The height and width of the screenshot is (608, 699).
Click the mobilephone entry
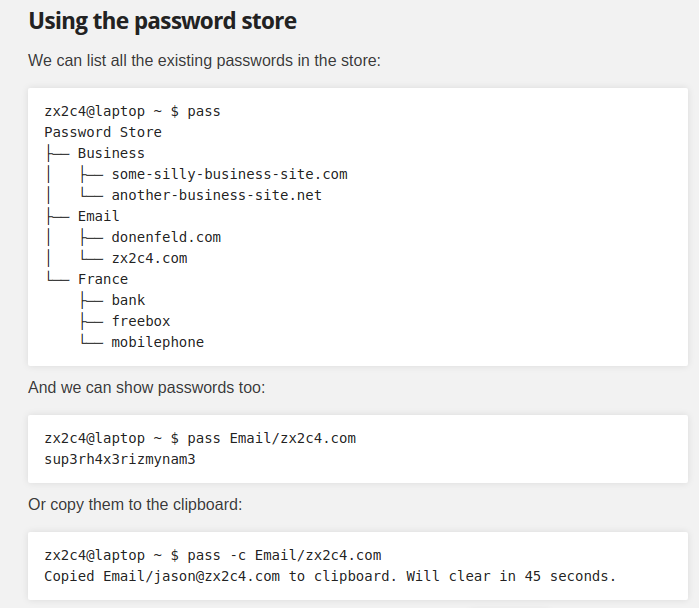[x=158, y=342]
